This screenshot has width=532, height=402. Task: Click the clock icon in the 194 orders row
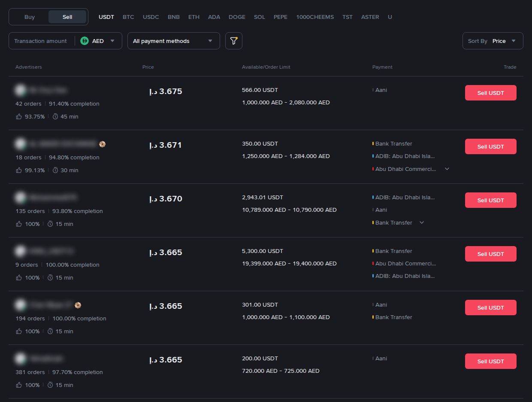click(x=50, y=331)
